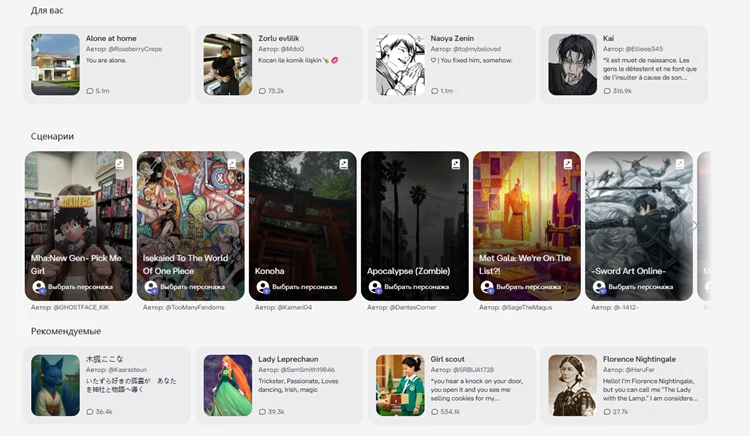This screenshot has height=436, width=750.
Task: Open Kai character avatar thumbnail
Action: [572, 65]
